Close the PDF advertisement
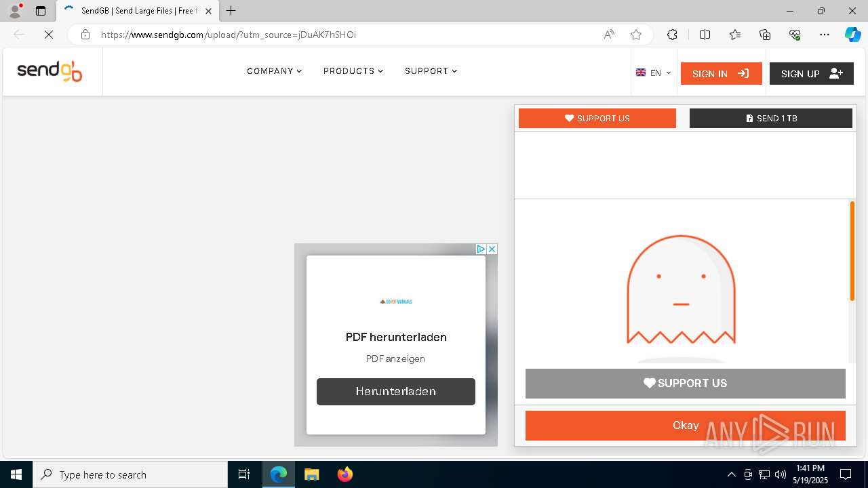 pos(492,249)
